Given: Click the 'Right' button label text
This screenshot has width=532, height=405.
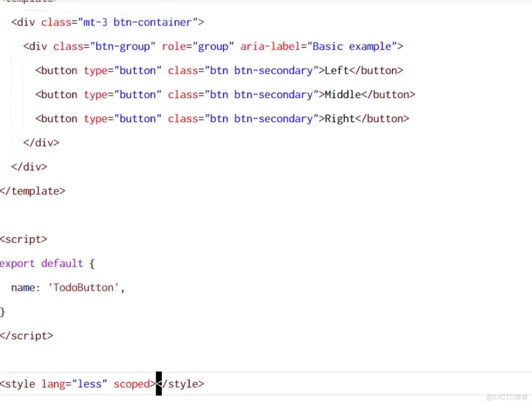Looking at the screenshot, I should click(x=339, y=119).
